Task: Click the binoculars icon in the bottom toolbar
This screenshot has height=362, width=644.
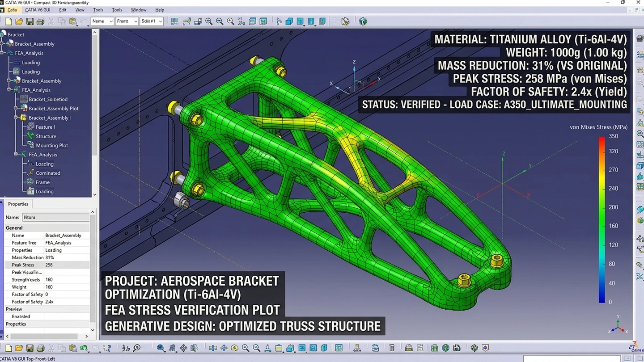Action: (x=456, y=348)
